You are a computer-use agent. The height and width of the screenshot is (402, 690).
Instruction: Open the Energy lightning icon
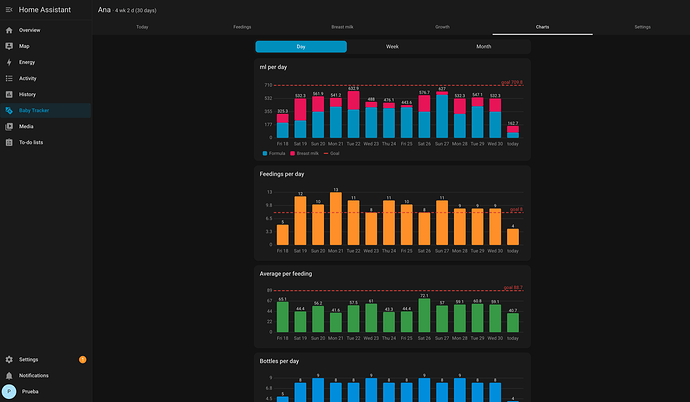click(x=9, y=62)
